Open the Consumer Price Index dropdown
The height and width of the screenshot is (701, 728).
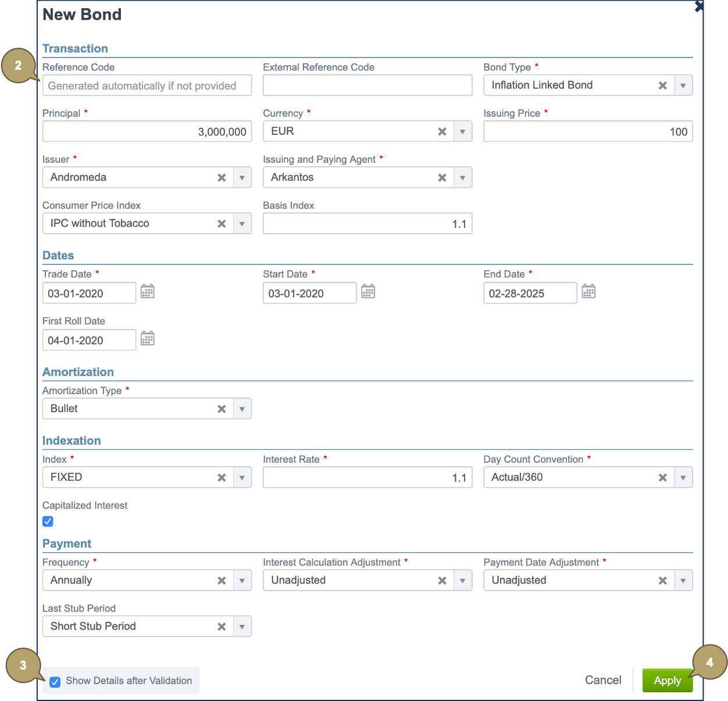pos(242,224)
